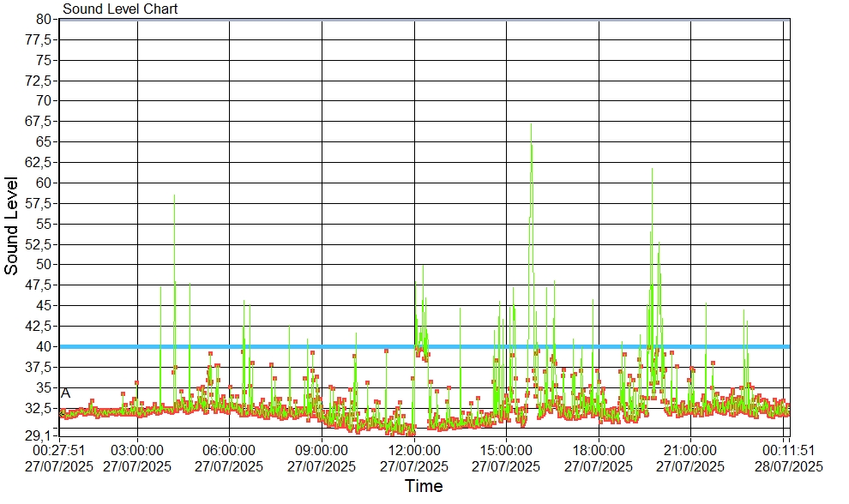Click the 67,5 tick label on Y axis
849x504 pixels.
[39, 121]
